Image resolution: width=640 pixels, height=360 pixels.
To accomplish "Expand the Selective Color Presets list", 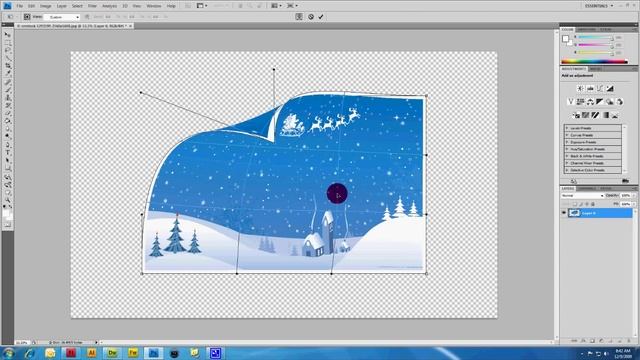I will [x=567, y=170].
